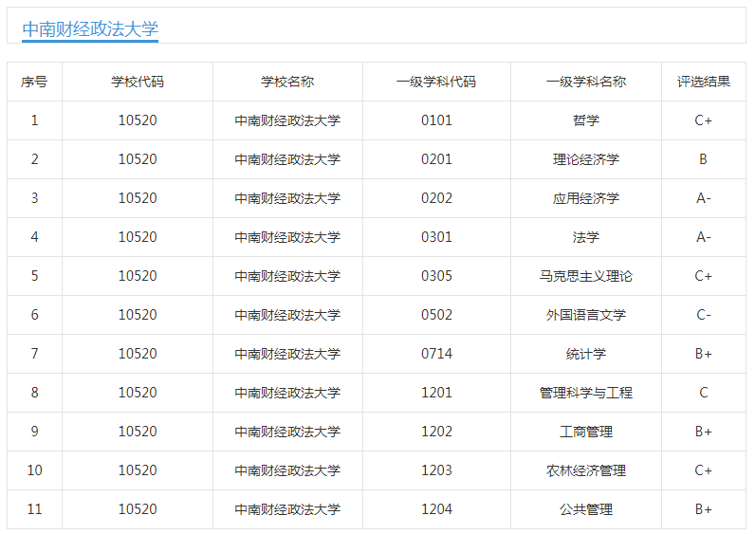756x534 pixels.
Task: Click the C+ result for 农林经济管理
Action: click(x=704, y=470)
